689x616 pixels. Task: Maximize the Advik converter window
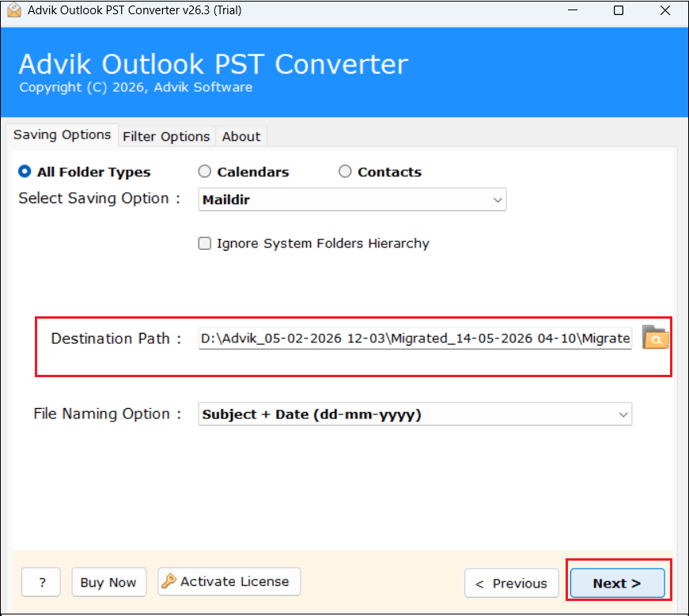click(619, 10)
